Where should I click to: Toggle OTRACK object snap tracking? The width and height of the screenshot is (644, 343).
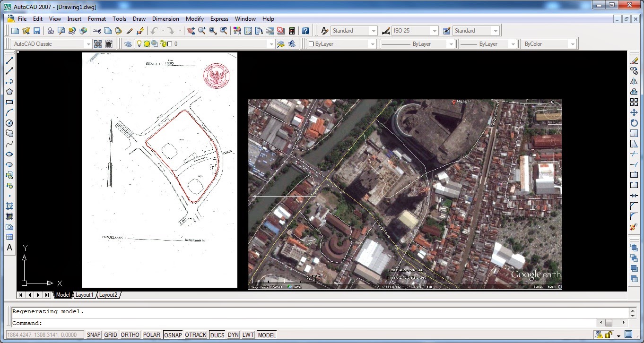(196, 334)
